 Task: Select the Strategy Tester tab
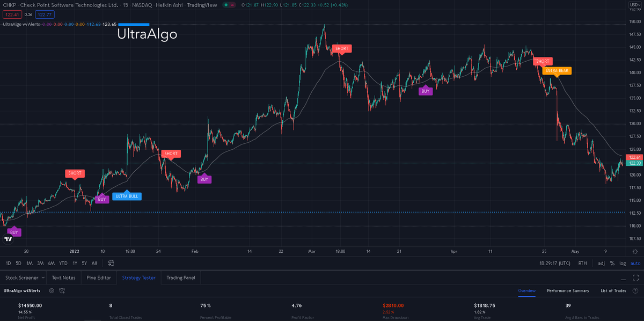pos(138,278)
